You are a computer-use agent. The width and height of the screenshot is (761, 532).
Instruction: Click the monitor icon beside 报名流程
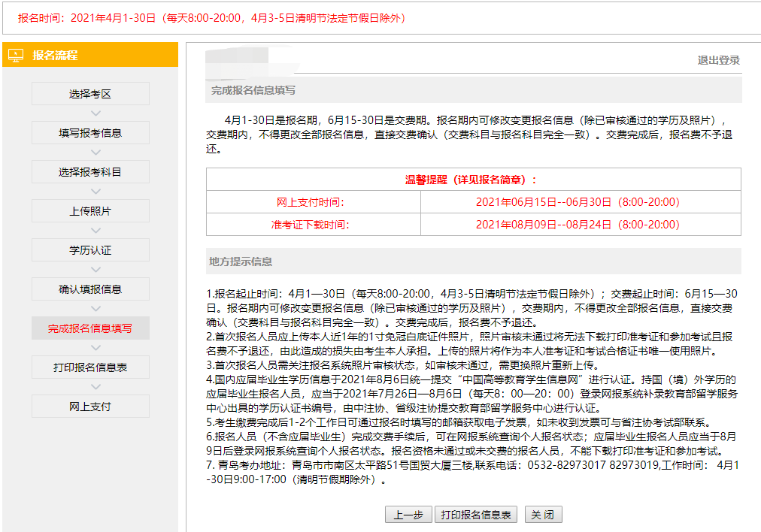[x=16, y=55]
